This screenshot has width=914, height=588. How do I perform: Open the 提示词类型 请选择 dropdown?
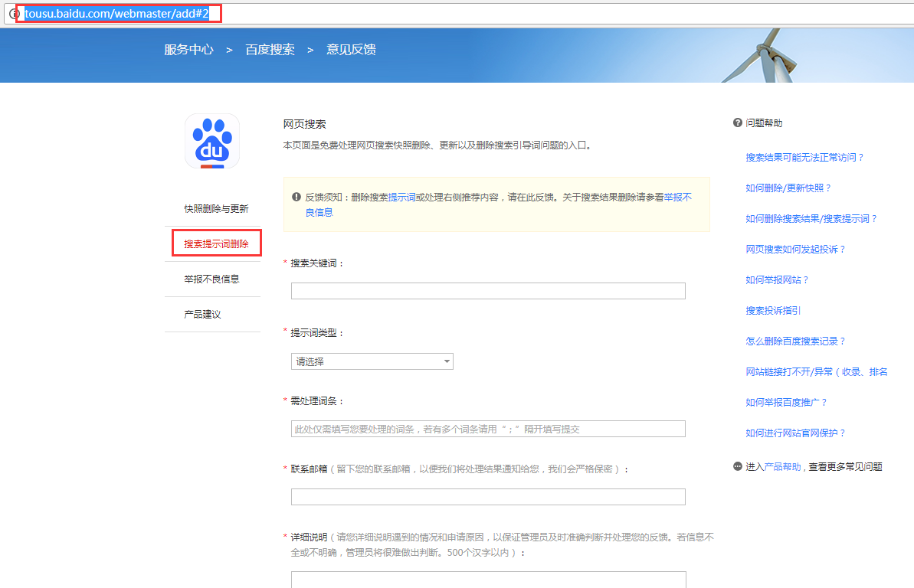pos(372,361)
